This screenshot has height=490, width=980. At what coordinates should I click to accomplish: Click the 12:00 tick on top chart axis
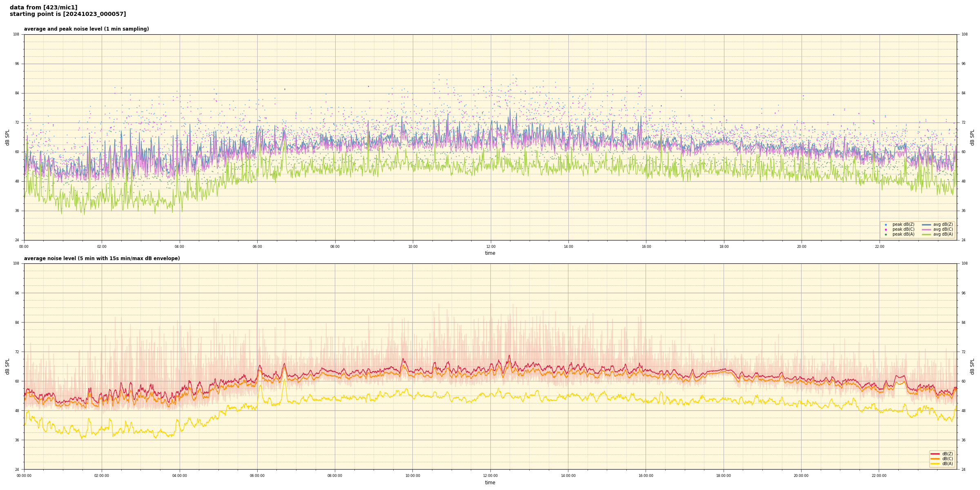(x=490, y=247)
